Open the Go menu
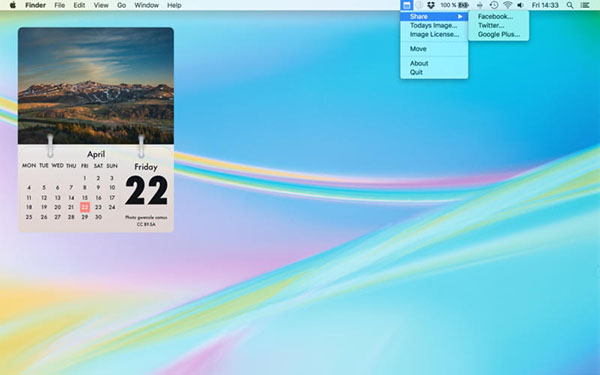 coord(121,5)
